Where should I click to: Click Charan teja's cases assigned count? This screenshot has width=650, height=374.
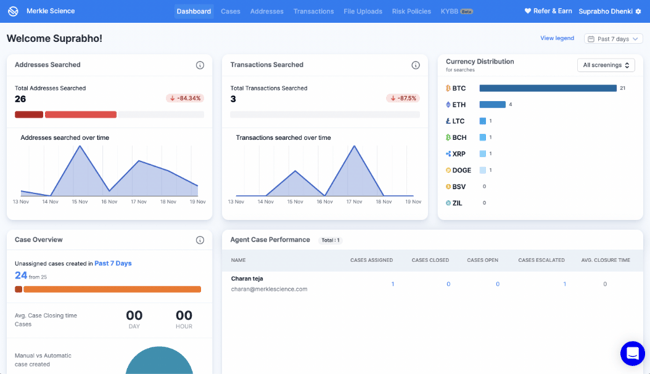click(393, 284)
